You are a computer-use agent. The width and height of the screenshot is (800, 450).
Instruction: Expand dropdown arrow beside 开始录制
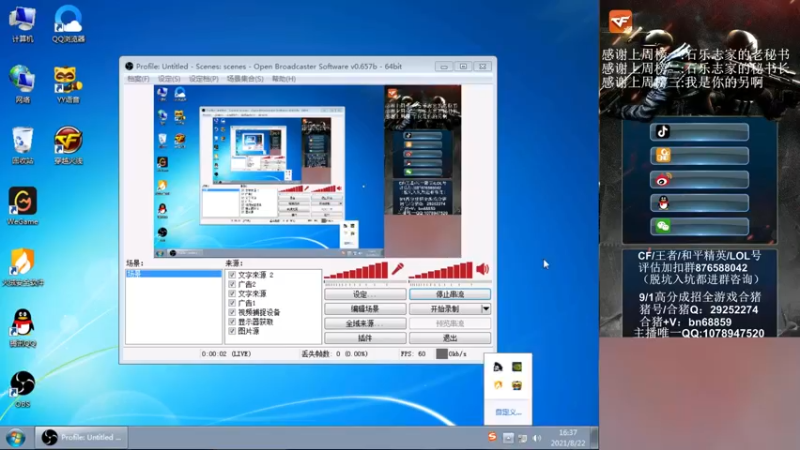486,309
